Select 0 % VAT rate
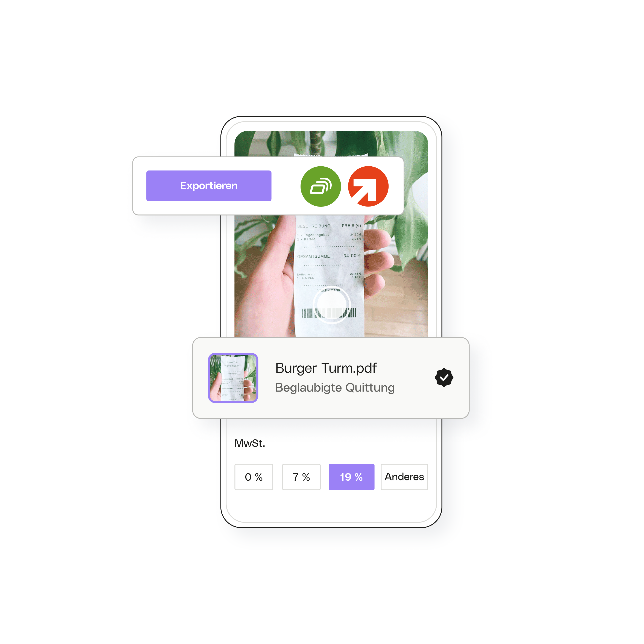This screenshot has width=644, height=644. 254,477
